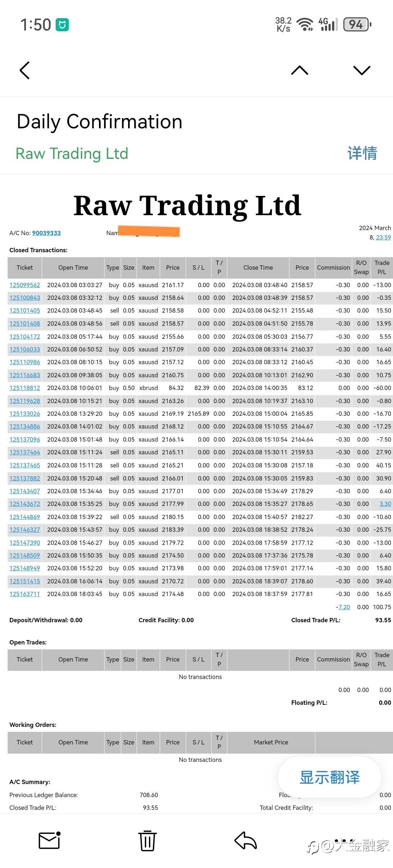Go to next email with down chevron
The width and height of the screenshot is (393, 868).
pyautogui.click(x=362, y=71)
